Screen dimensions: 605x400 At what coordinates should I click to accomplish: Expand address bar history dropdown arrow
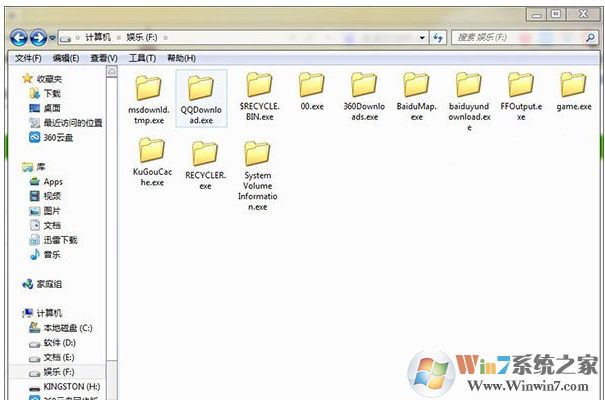422,38
